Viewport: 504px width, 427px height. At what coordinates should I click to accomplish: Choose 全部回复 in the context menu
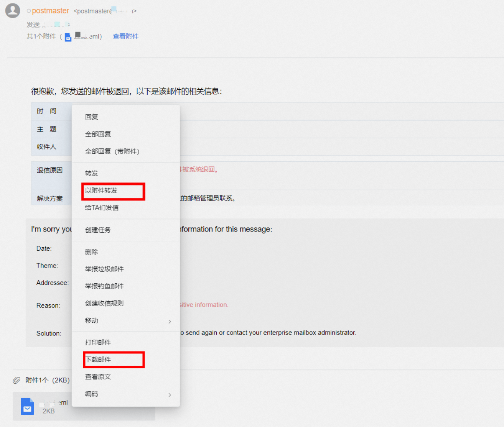point(98,134)
